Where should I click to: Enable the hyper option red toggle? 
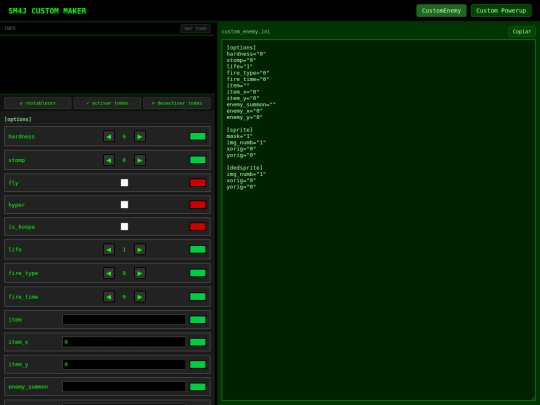pos(198,205)
